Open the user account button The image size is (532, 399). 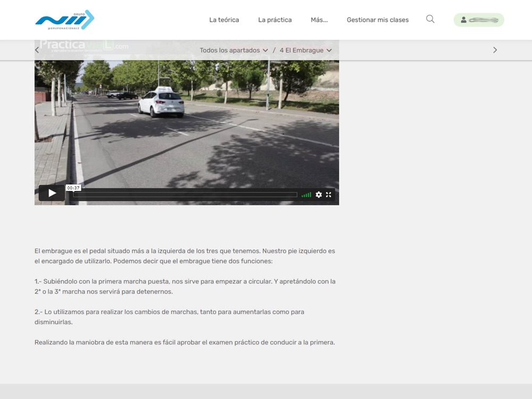point(479,20)
